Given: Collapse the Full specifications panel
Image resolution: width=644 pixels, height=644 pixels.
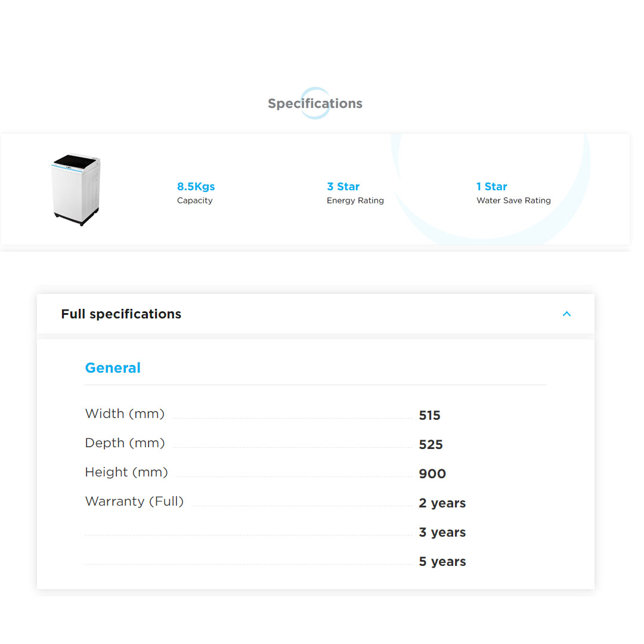Looking at the screenshot, I should (x=566, y=314).
